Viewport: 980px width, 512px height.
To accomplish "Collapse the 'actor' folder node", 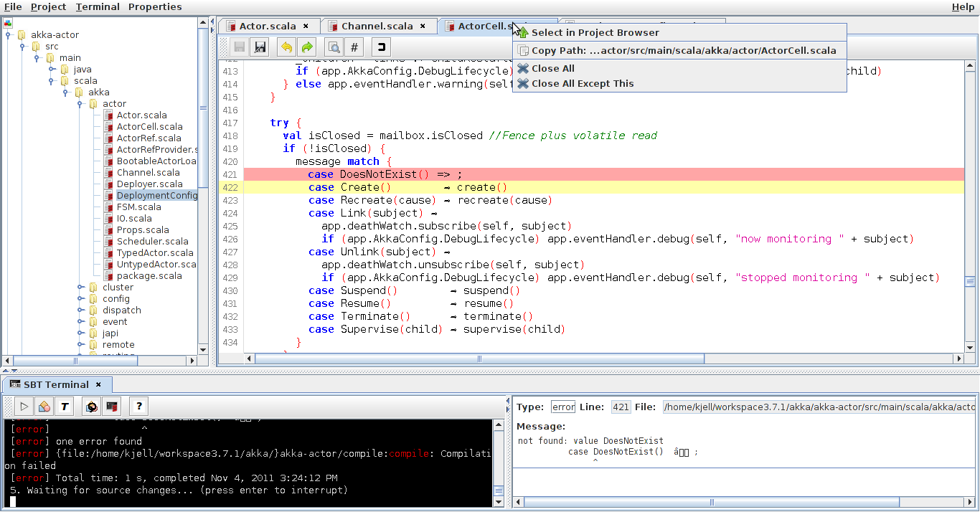I will coord(81,104).
